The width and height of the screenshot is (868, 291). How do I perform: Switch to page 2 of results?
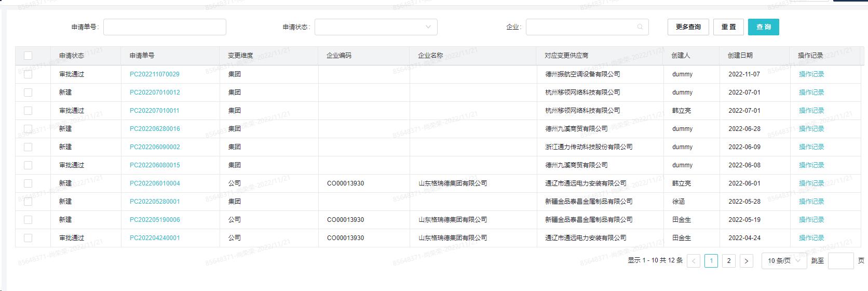728,261
